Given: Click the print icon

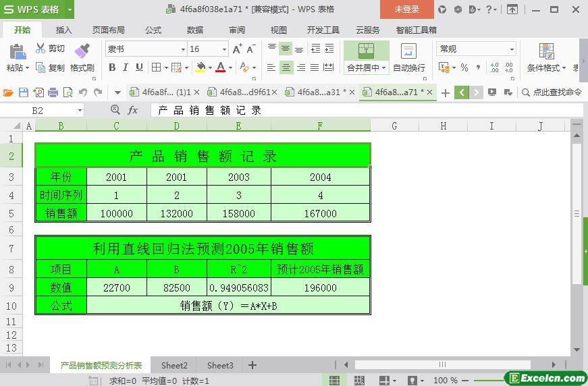Looking at the screenshot, I should point(53,92).
